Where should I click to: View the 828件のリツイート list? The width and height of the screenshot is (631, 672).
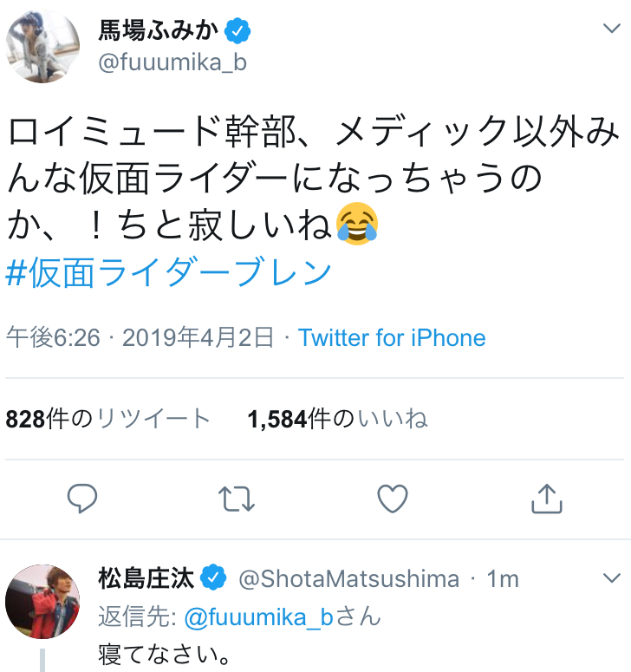[108, 419]
